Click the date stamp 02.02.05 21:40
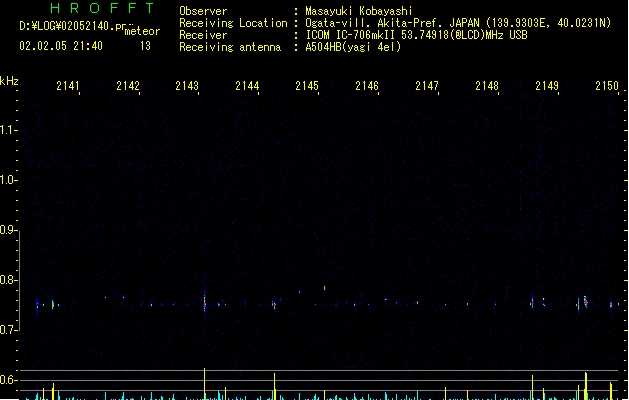This screenshot has width=629, height=400. [x=61, y=46]
